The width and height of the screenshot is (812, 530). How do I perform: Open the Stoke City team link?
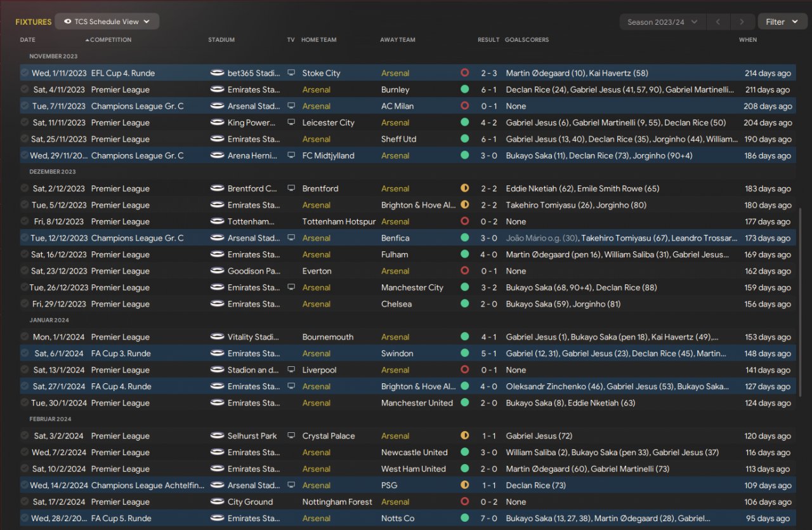pos(322,73)
